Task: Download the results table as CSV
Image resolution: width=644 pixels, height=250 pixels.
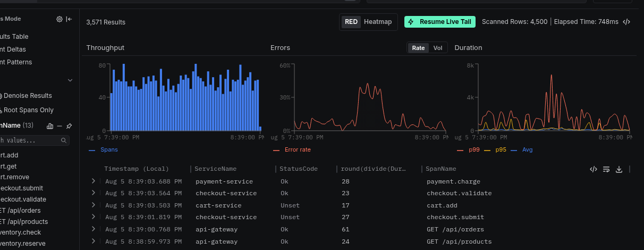Action: pyautogui.click(x=619, y=169)
